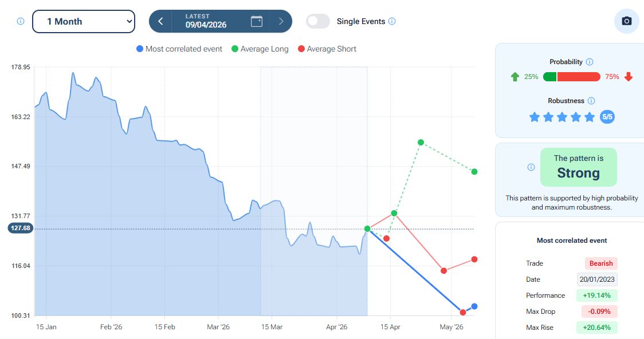
Task: Enable the Single Events toggle
Action: [x=318, y=21]
